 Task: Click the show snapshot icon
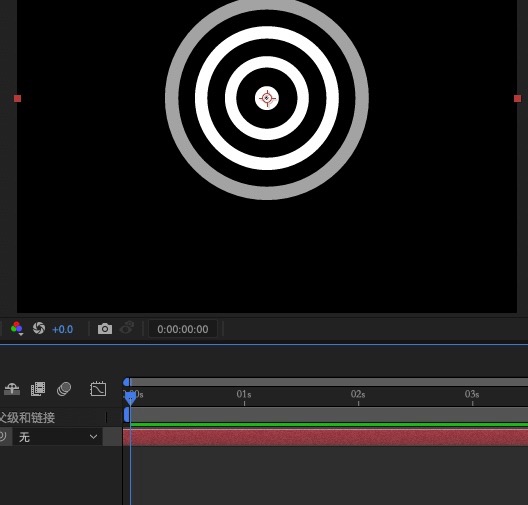tap(127, 328)
